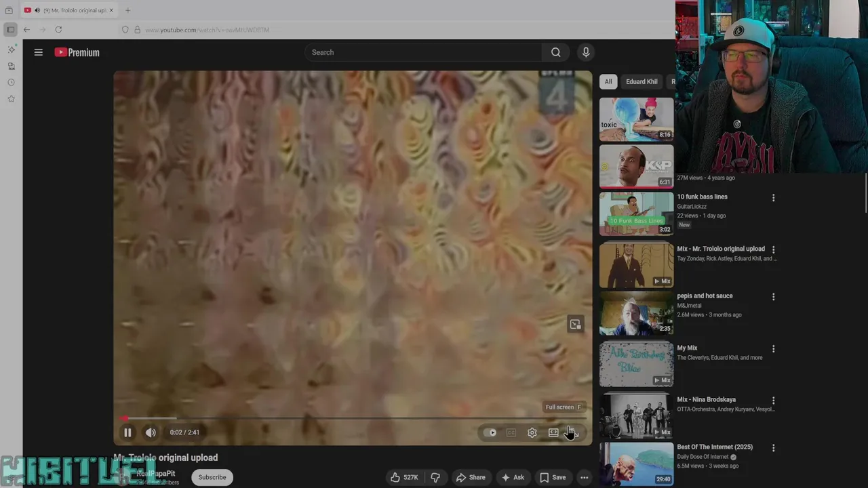
Task: Open the YouTube hamburger guide menu
Action: click(x=39, y=52)
